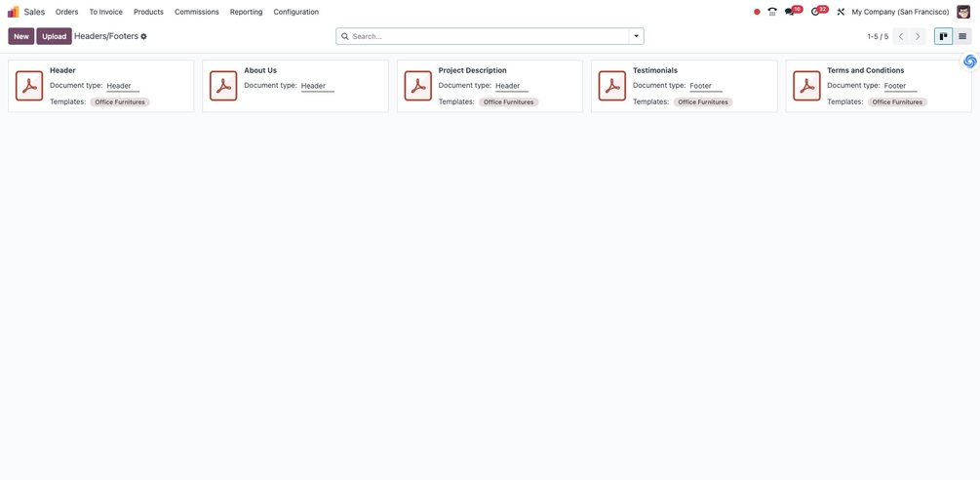Open the Testimonials card title
Viewport: 980px width, 480px height.
655,70
